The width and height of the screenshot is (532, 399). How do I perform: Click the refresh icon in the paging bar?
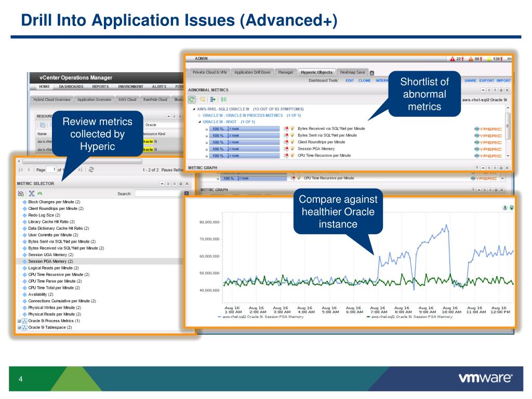pos(91,170)
